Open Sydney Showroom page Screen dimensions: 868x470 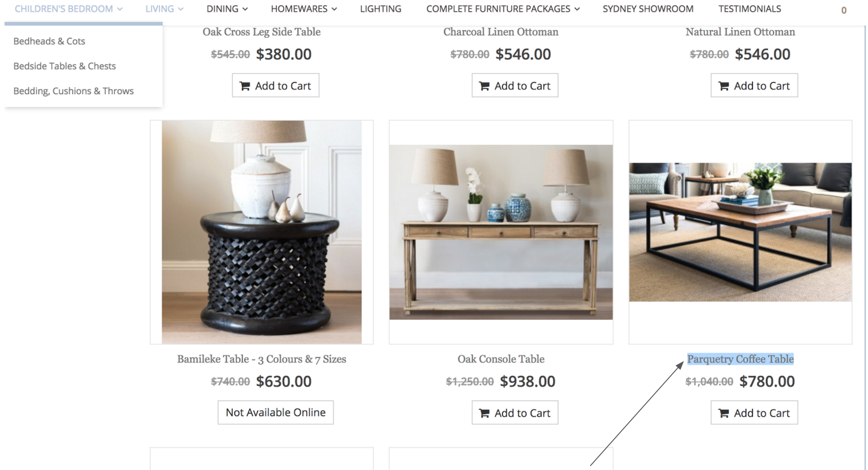click(648, 9)
